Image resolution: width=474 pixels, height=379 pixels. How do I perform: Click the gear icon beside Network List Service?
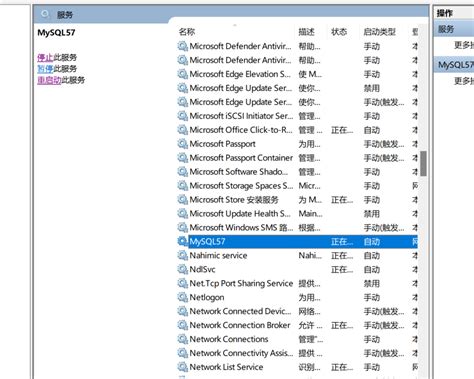coord(182,367)
